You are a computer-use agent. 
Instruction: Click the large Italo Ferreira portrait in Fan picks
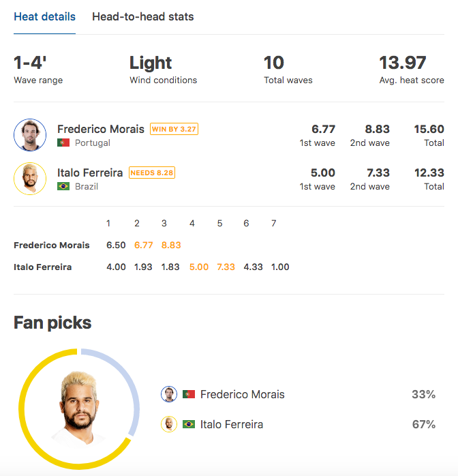pos(80,408)
